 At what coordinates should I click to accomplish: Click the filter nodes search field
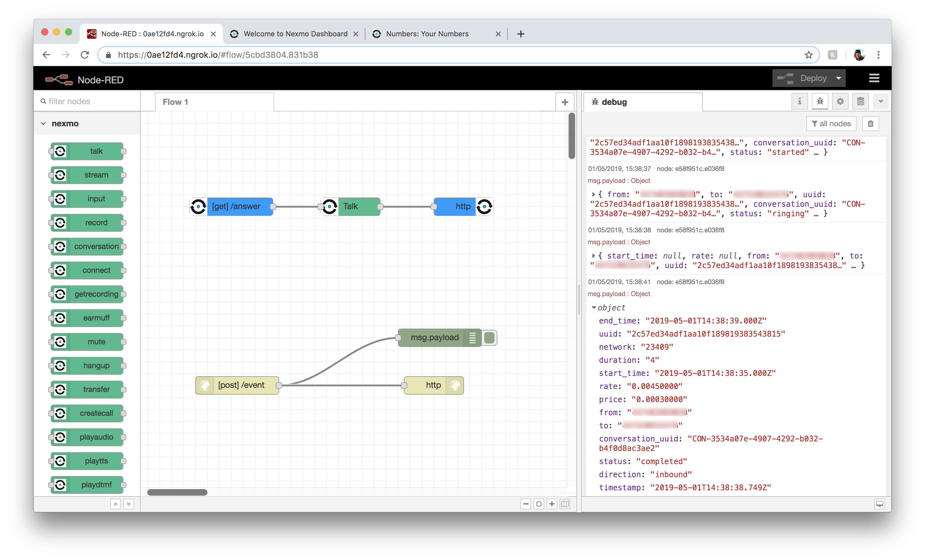88,101
